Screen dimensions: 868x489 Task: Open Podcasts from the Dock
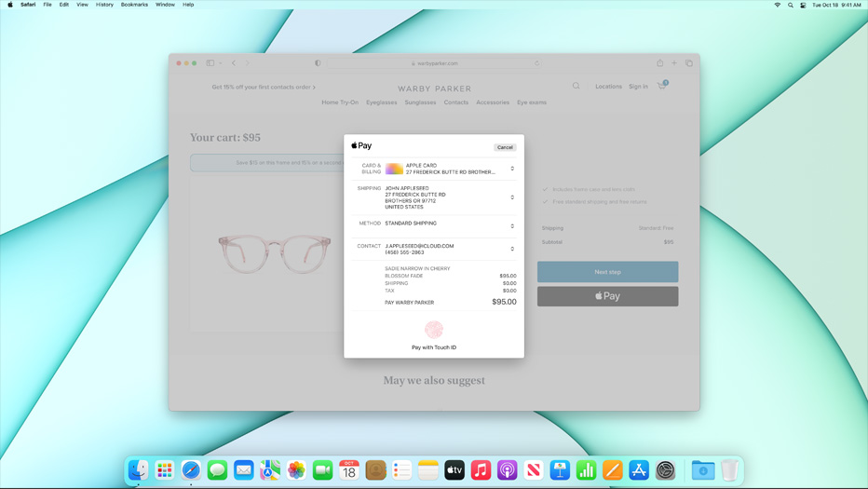(x=507, y=470)
